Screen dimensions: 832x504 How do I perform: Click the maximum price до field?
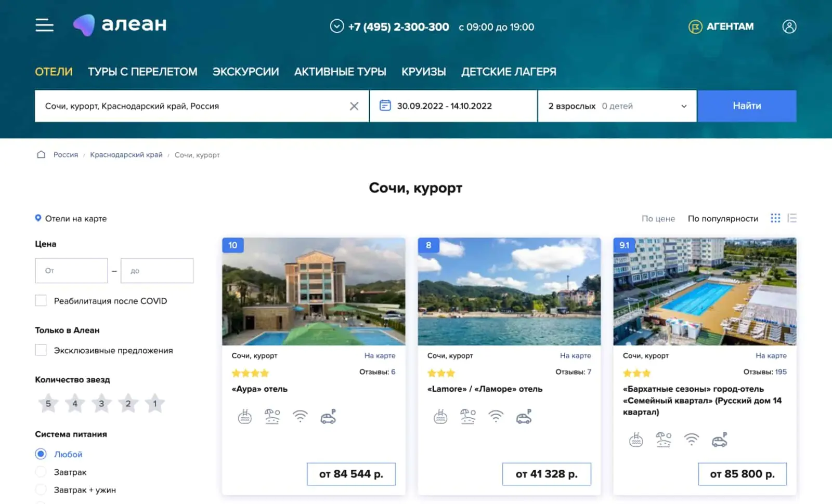[157, 271]
